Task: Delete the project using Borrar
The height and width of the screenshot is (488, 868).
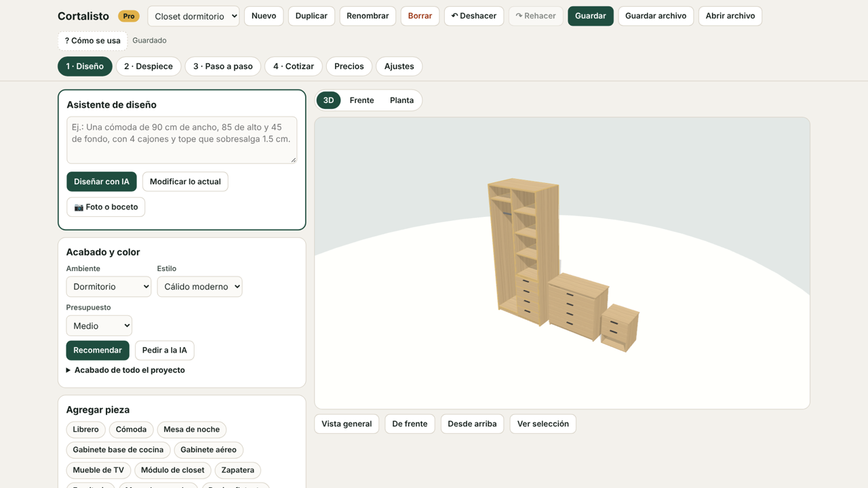Action: pos(420,16)
